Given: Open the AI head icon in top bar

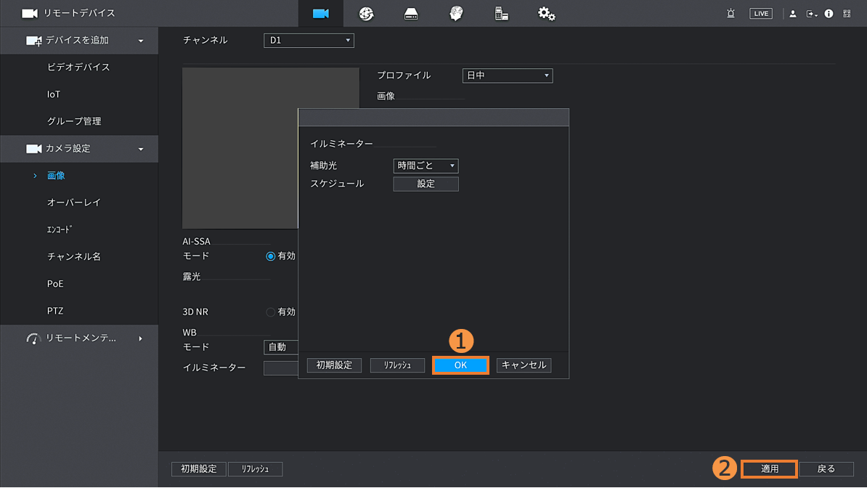Looking at the screenshot, I should (456, 14).
